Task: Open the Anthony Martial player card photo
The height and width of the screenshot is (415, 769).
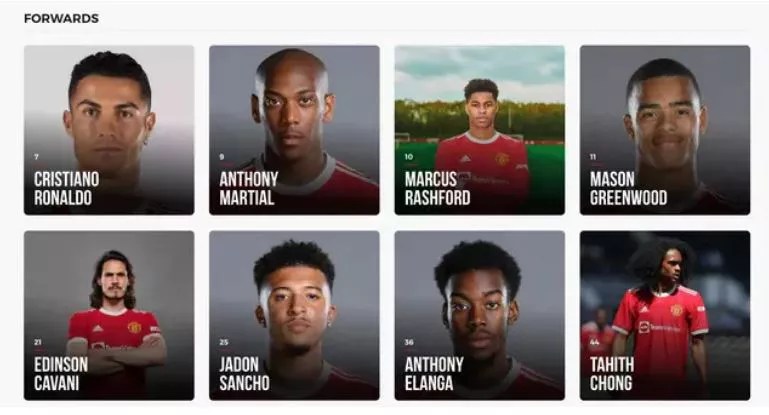Action: (294, 130)
